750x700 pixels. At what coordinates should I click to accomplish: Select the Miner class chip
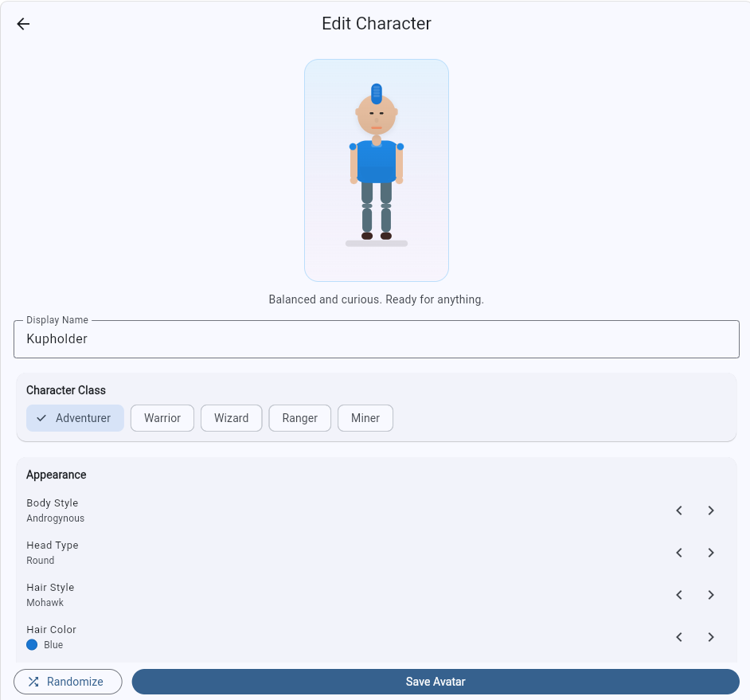point(365,418)
